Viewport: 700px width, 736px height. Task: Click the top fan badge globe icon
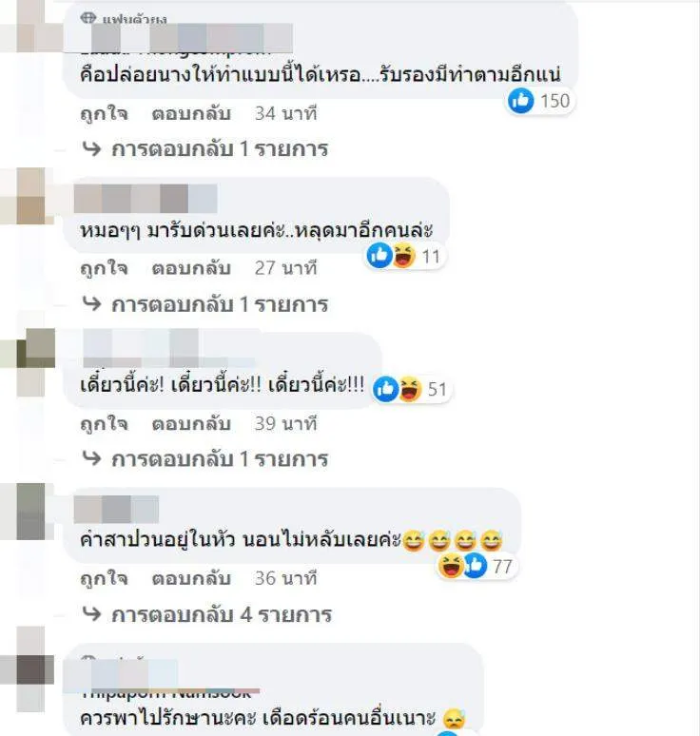88,18
